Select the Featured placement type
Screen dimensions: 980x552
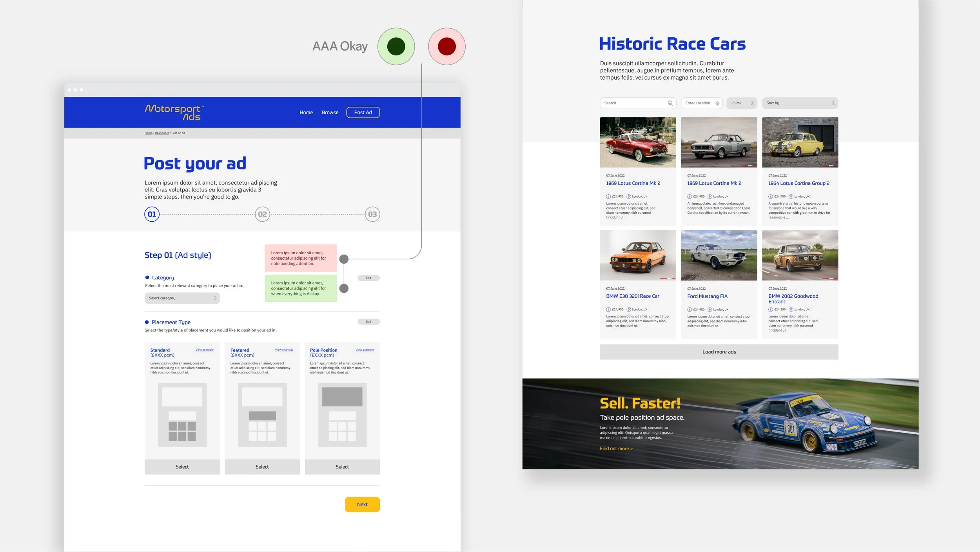point(262,467)
